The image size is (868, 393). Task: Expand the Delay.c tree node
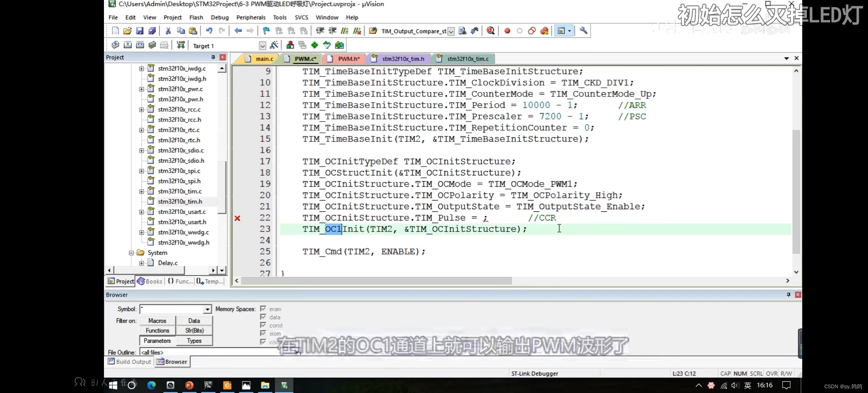tap(142, 263)
